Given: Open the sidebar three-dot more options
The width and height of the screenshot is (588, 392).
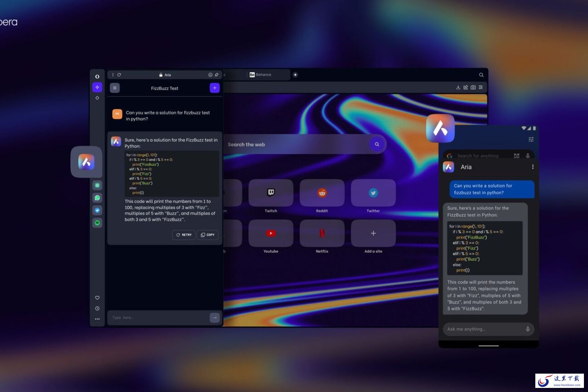Looking at the screenshot, I should coord(97,319).
